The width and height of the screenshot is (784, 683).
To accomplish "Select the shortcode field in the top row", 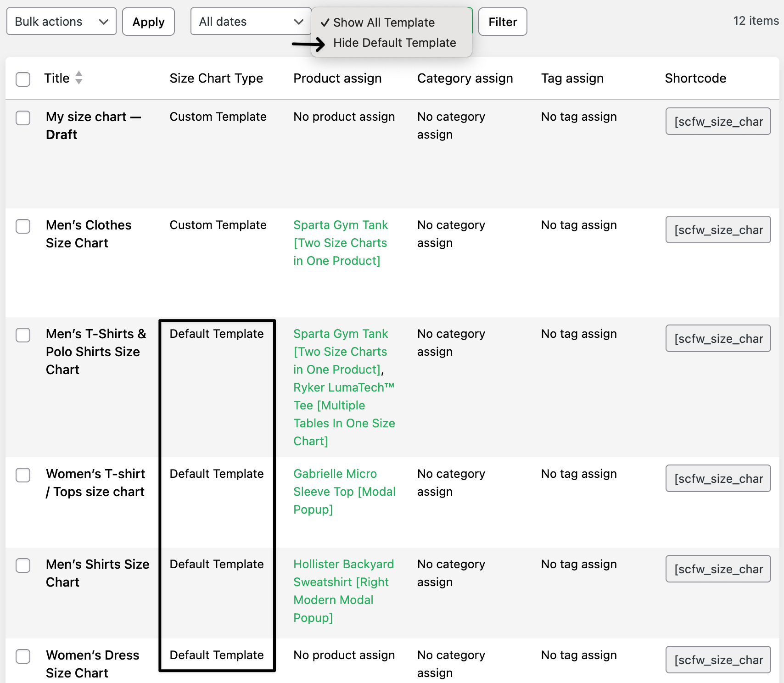I will click(x=717, y=121).
